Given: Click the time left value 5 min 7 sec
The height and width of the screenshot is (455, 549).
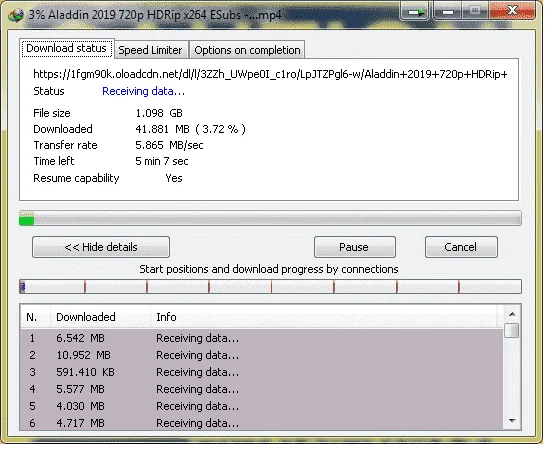Looking at the screenshot, I should point(162,161).
